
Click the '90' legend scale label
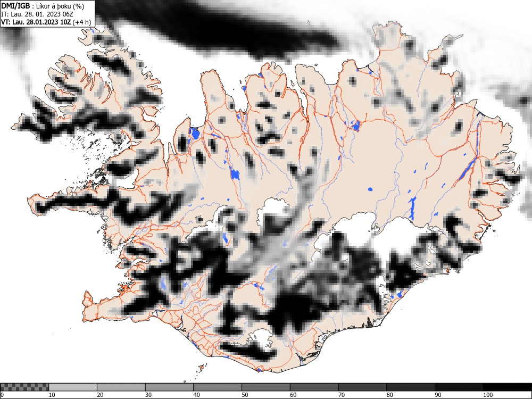437,395
